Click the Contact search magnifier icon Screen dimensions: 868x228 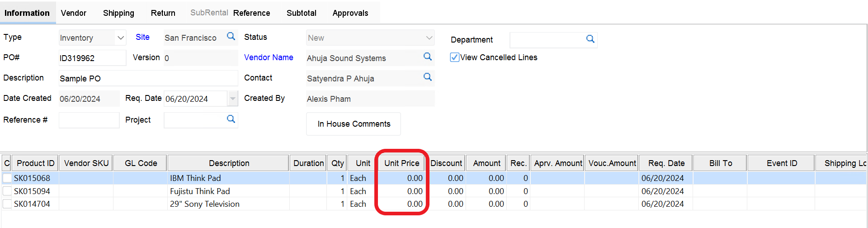[x=427, y=77]
